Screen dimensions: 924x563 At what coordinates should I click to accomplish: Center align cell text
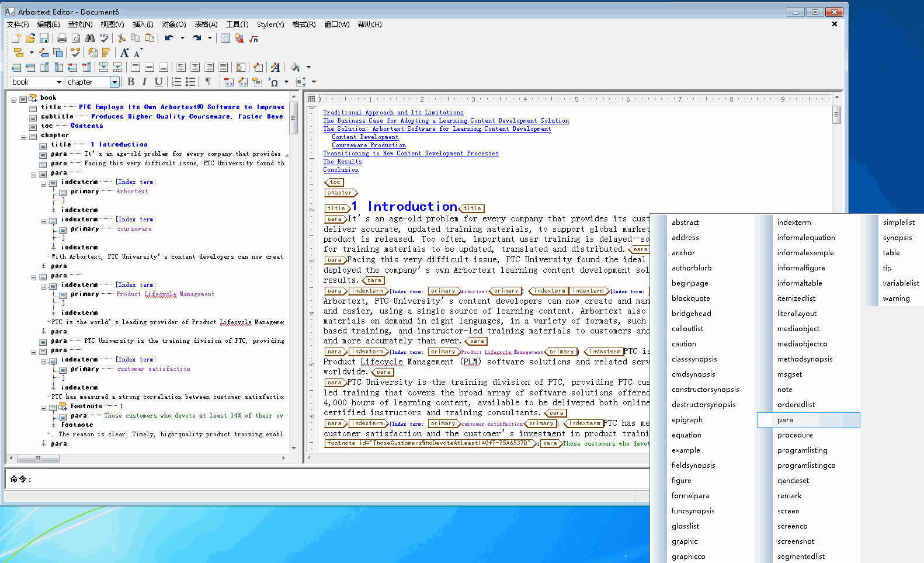point(195,67)
